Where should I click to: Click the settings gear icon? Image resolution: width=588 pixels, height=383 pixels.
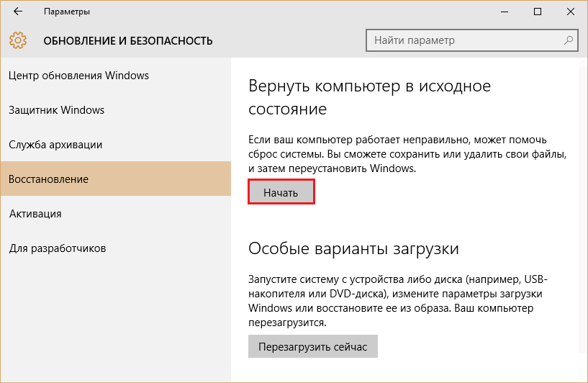click(19, 40)
